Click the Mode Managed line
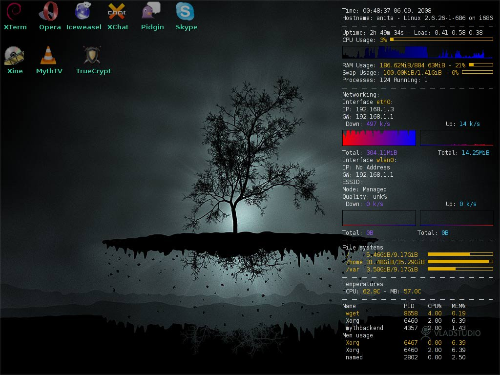Screen dimensions: 500x375 [x=364, y=189]
